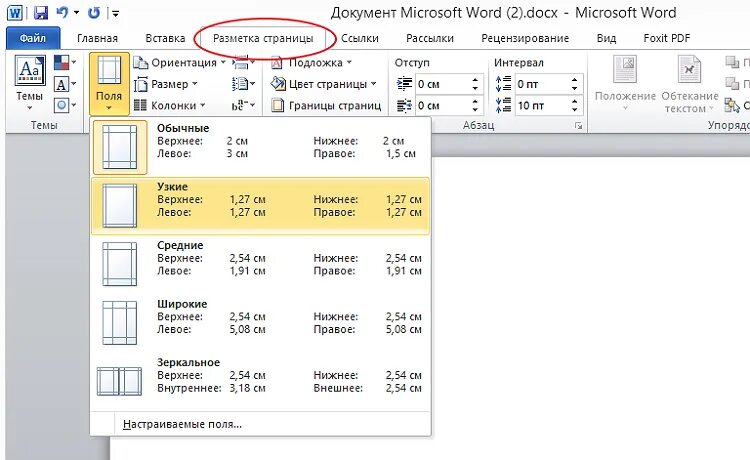Viewport: 750px width, 460px height.
Task: Open the line numbers dropdown icon
Action: (x=243, y=84)
